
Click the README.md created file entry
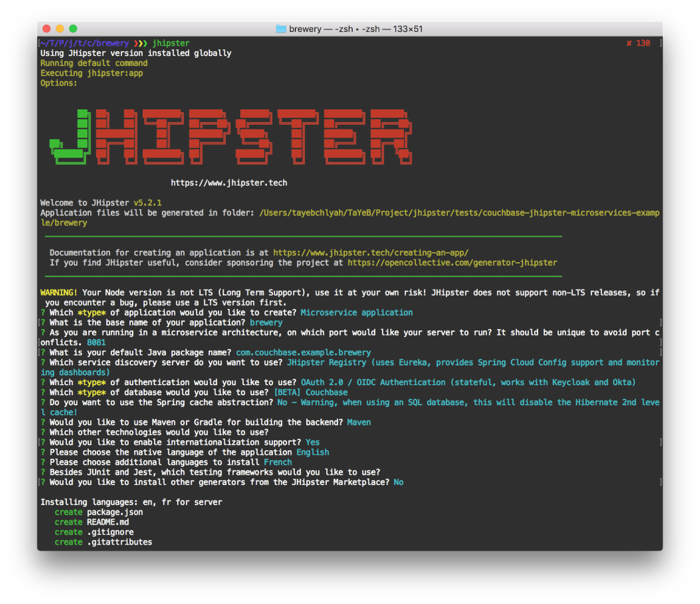[x=108, y=522]
